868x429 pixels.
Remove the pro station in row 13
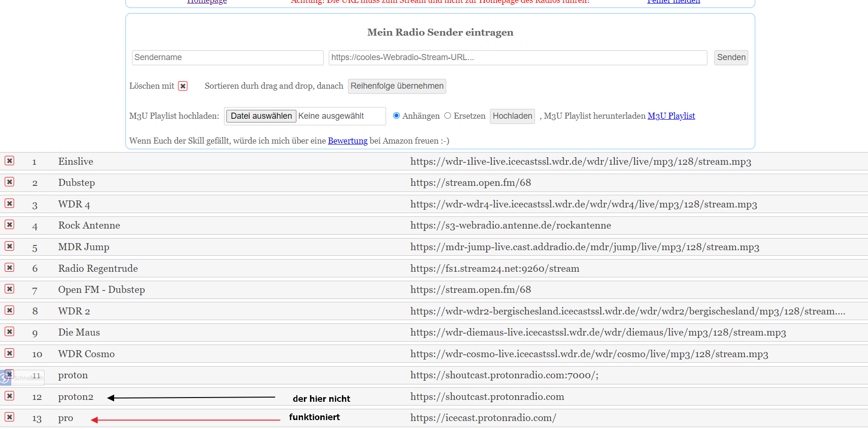(x=9, y=417)
